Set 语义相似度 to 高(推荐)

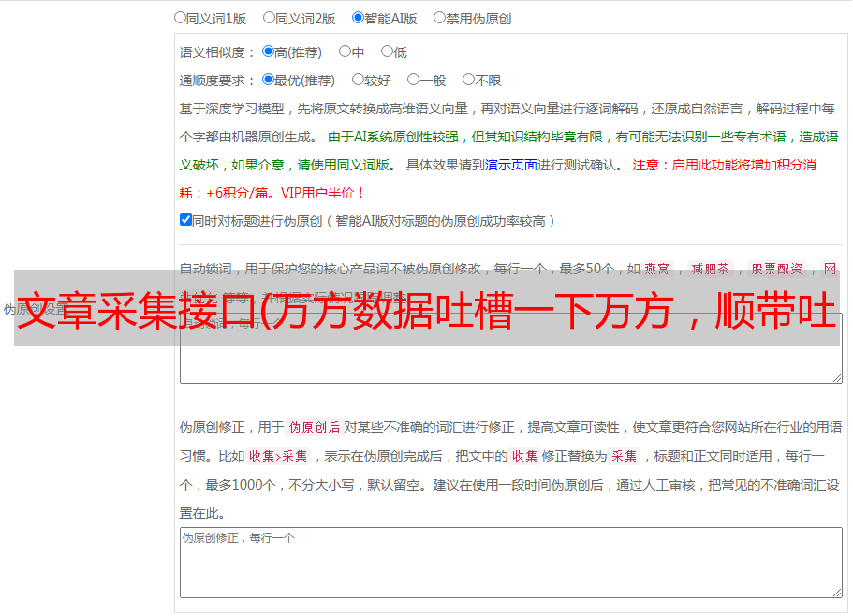coord(268,51)
